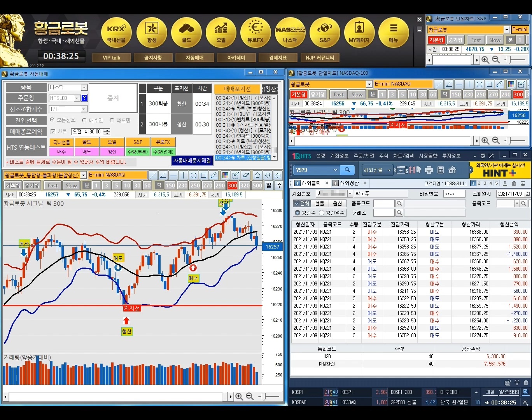Image resolution: width=532 pixels, height=420 pixels.
Task: Select the 매도만 radio button
Action: pyautogui.click(x=112, y=120)
